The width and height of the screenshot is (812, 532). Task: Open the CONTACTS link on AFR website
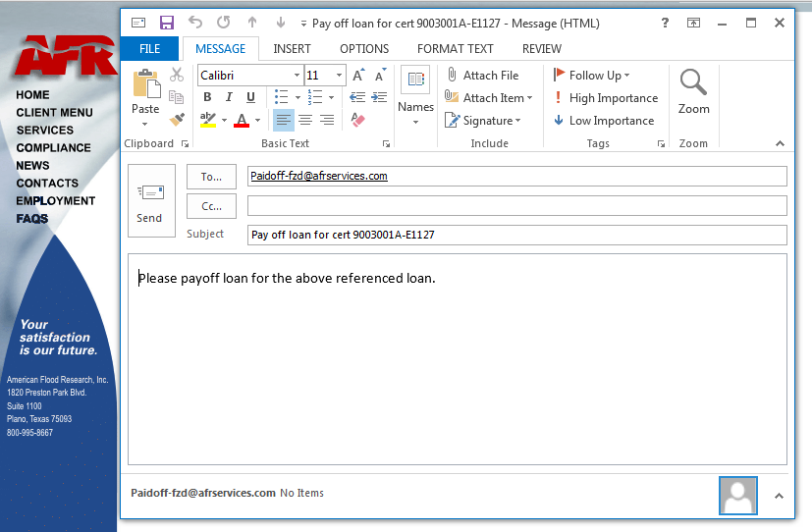(47, 184)
